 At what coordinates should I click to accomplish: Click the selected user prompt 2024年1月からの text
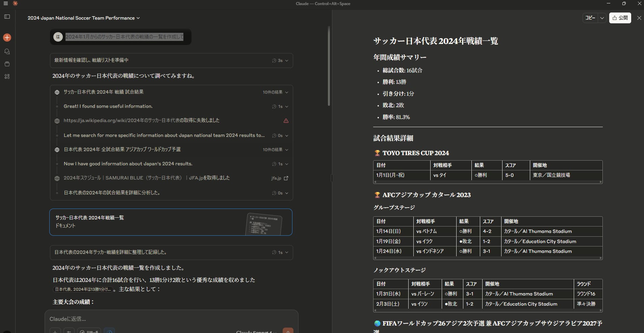click(124, 37)
